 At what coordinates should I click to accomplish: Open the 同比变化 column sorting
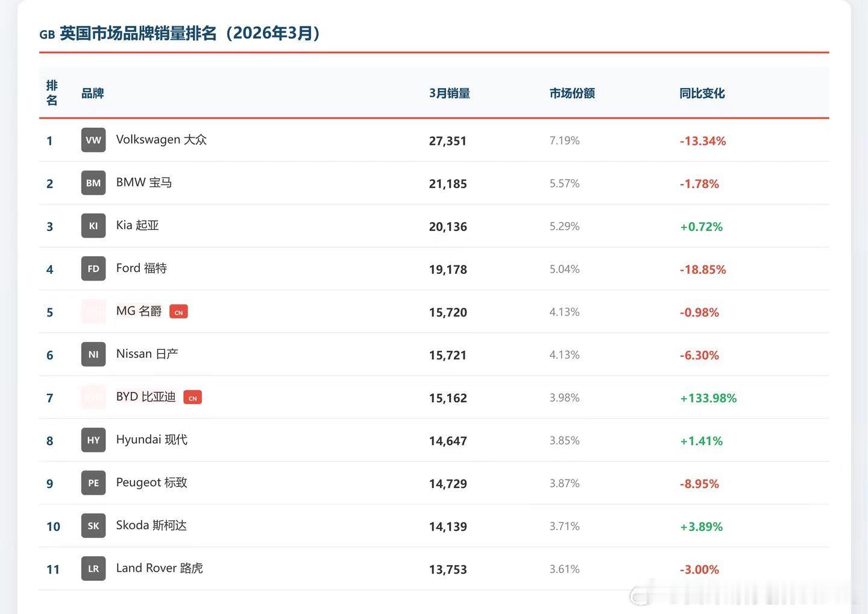click(x=702, y=93)
